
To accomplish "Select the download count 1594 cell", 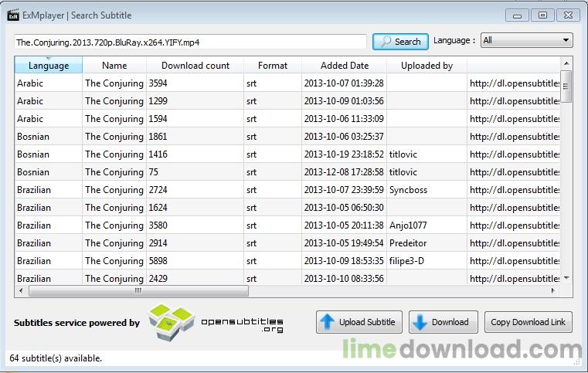I will [x=195, y=119].
